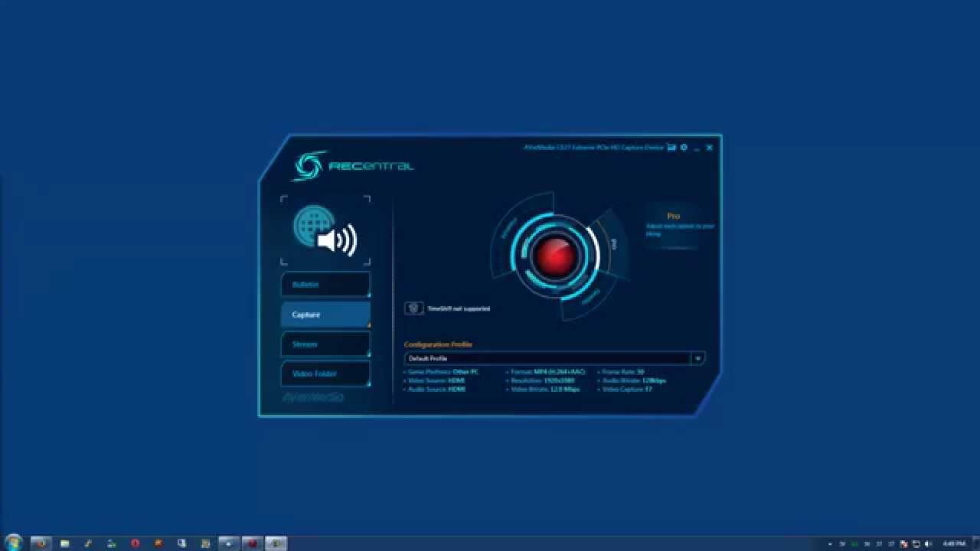Minimize the RECentral window
Screen dimensions: 980x551
click(x=697, y=148)
